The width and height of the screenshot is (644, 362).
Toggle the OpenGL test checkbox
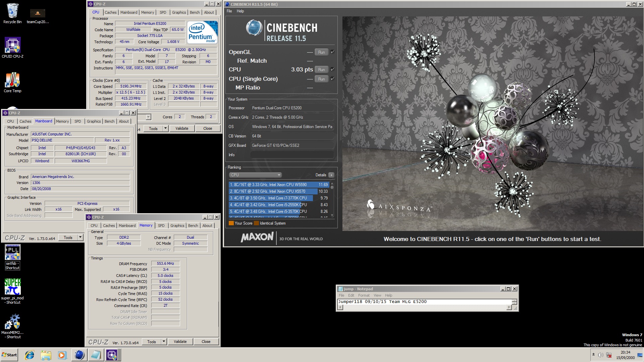click(332, 52)
